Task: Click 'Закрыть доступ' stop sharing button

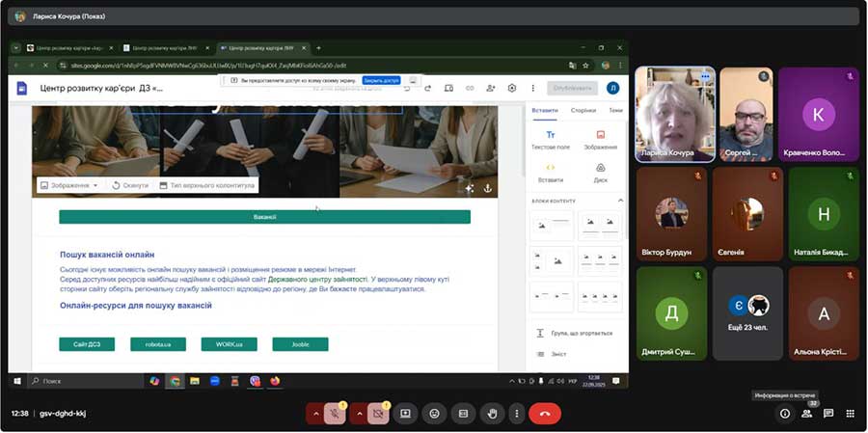Action: point(381,80)
